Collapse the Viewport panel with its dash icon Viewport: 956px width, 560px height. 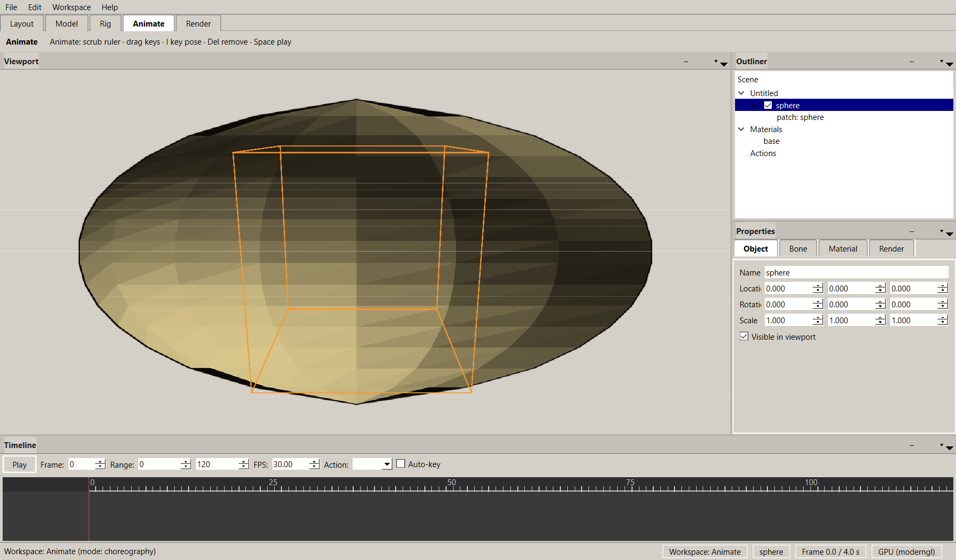point(686,62)
